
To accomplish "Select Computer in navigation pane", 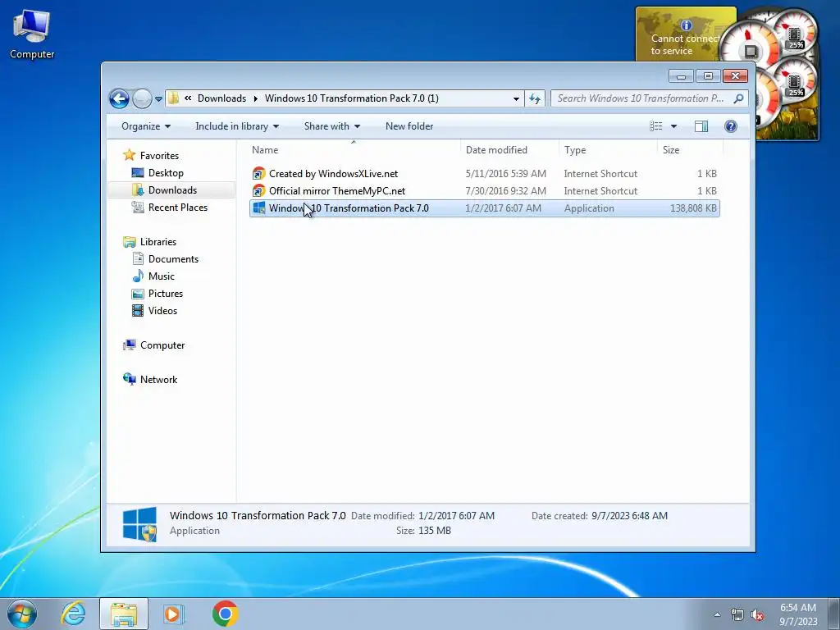I will pos(162,345).
